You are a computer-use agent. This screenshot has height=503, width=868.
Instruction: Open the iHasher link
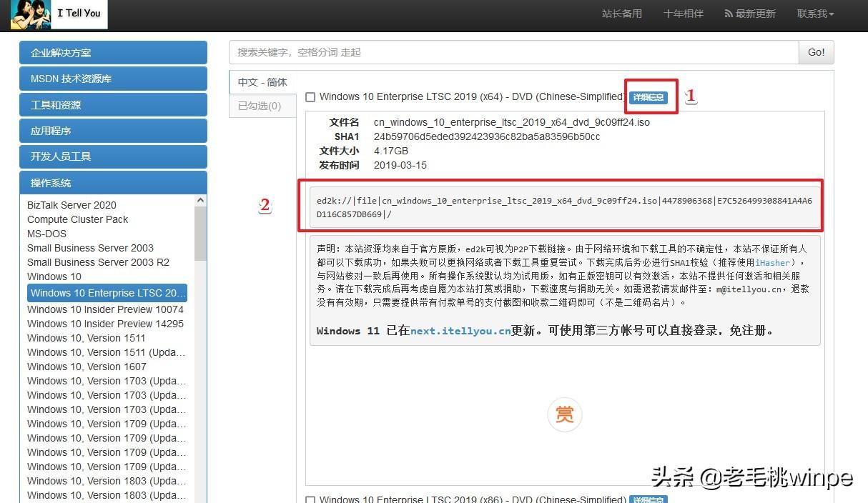(773, 263)
